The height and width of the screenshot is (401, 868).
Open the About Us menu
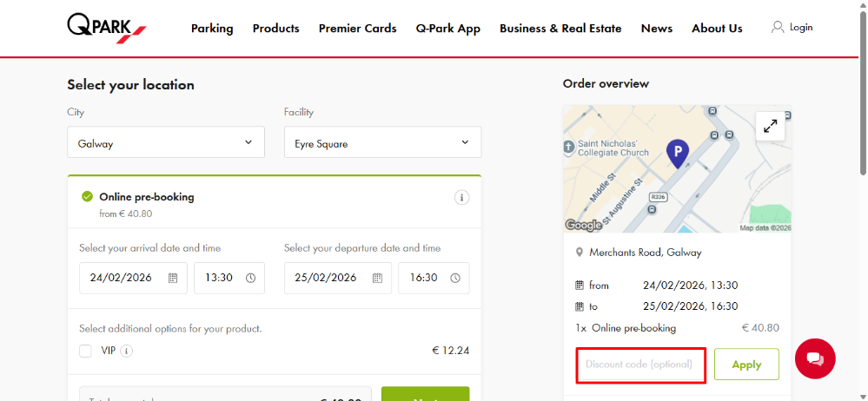click(717, 28)
